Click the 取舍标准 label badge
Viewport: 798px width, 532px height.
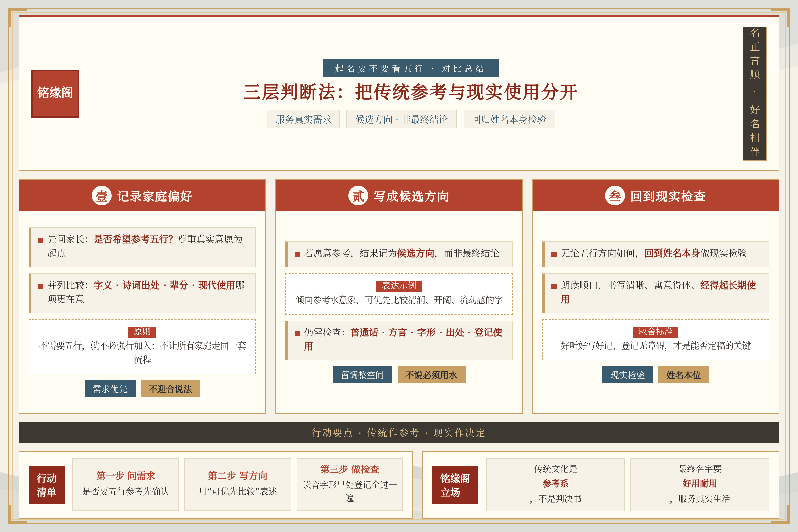[x=655, y=332]
